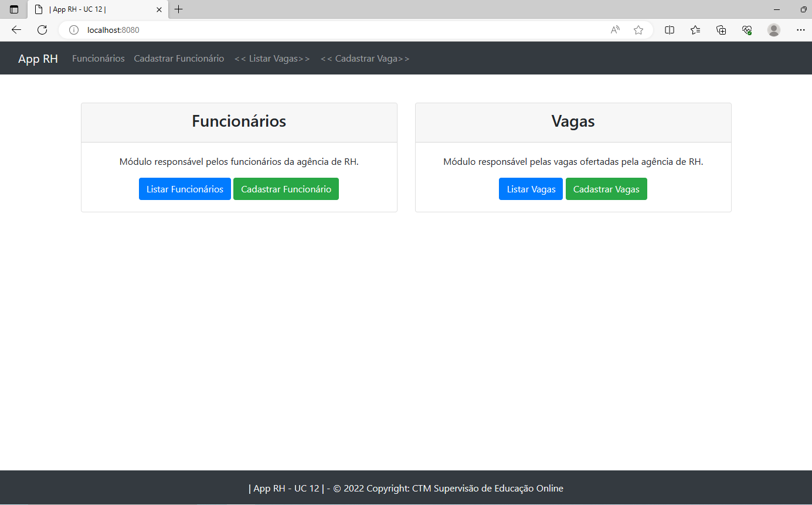Open Browser essentials heart icon

coord(746,30)
